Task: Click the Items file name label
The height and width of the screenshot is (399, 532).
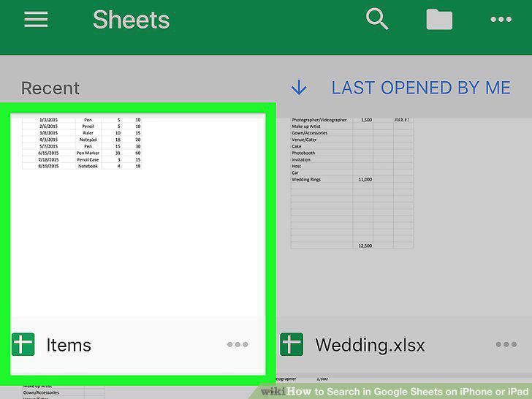Action: [69, 345]
